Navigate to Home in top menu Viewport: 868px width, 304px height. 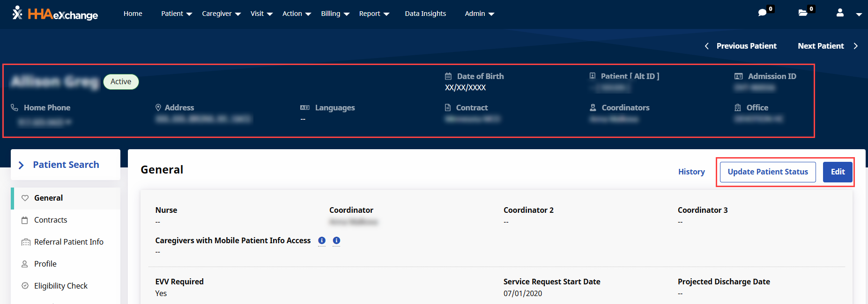133,14
